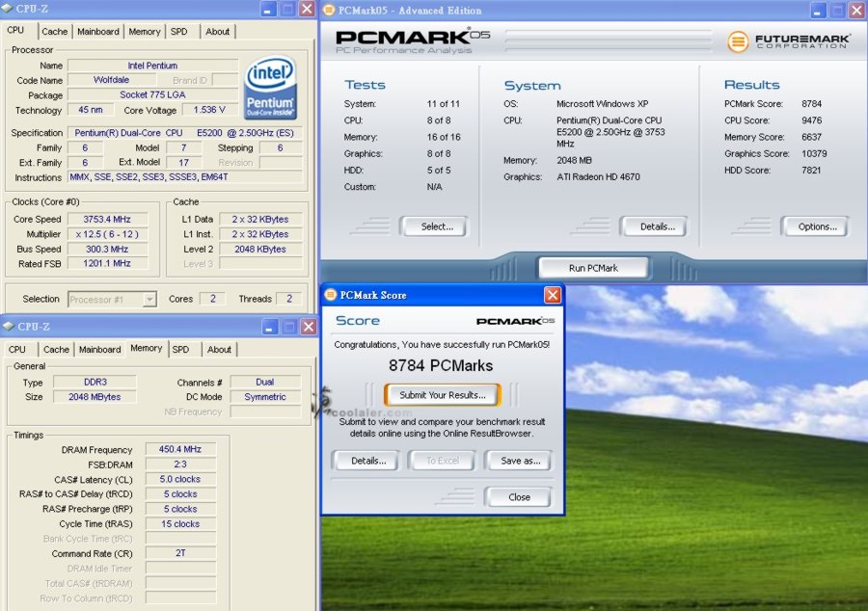The image size is (868, 611).
Task: Click the To Excel button
Action: point(443,461)
